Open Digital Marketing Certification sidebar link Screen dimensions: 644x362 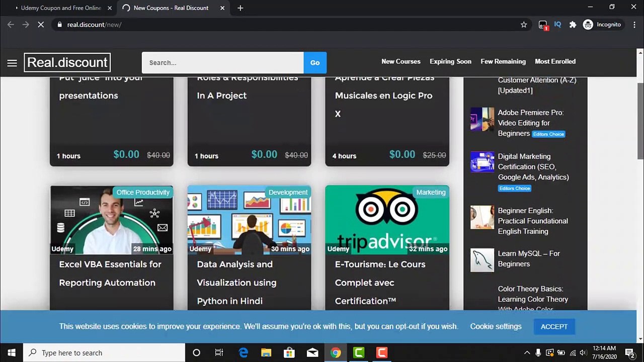pos(533,166)
